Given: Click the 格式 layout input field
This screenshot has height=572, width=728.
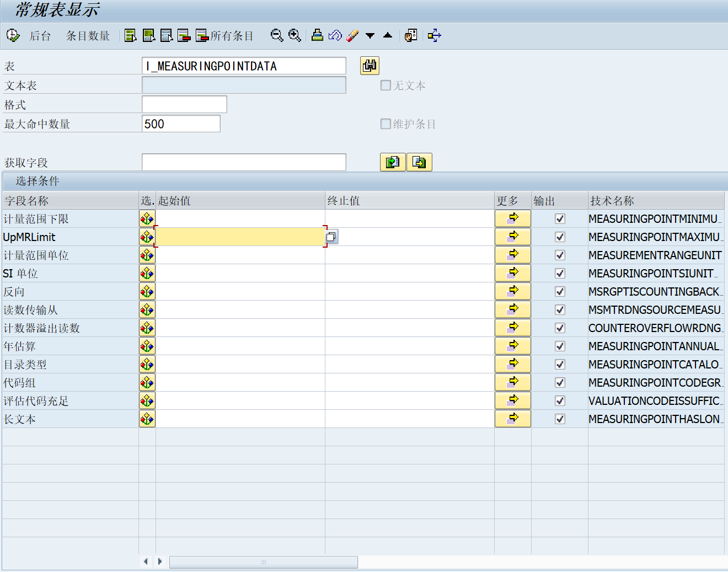Looking at the screenshot, I should [184, 104].
